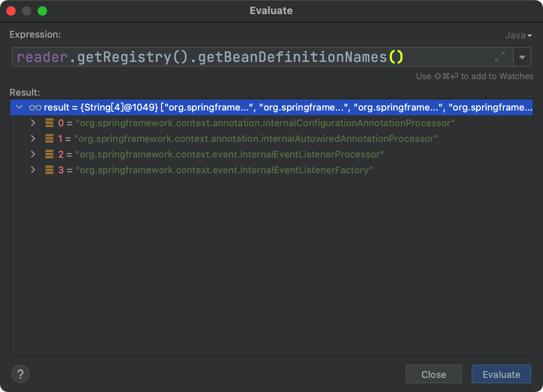Open the help question mark button

point(20,374)
